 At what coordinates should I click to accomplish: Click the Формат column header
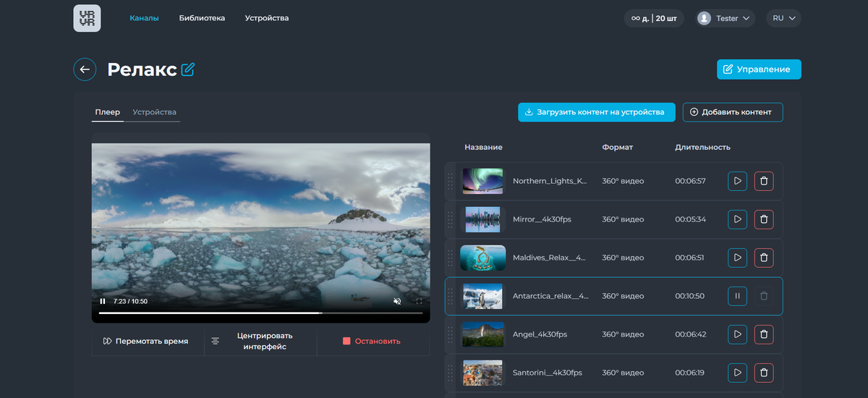pyautogui.click(x=617, y=147)
